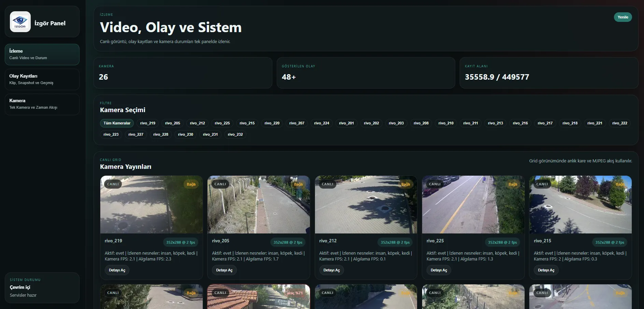644x309 pixels.
Task: Click the Kamera count value 26
Action: pos(103,77)
